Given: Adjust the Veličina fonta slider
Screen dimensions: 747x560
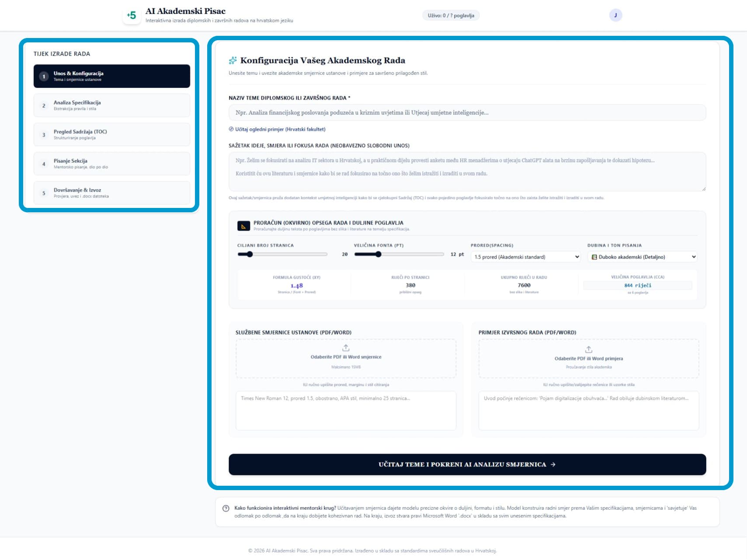Looking at the screenshot, I should [x=399, y=254].
